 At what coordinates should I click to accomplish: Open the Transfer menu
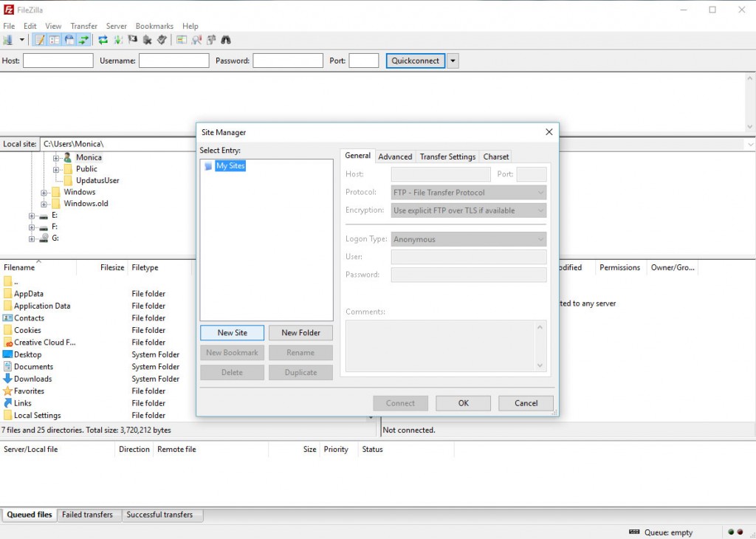coord(84,26)
